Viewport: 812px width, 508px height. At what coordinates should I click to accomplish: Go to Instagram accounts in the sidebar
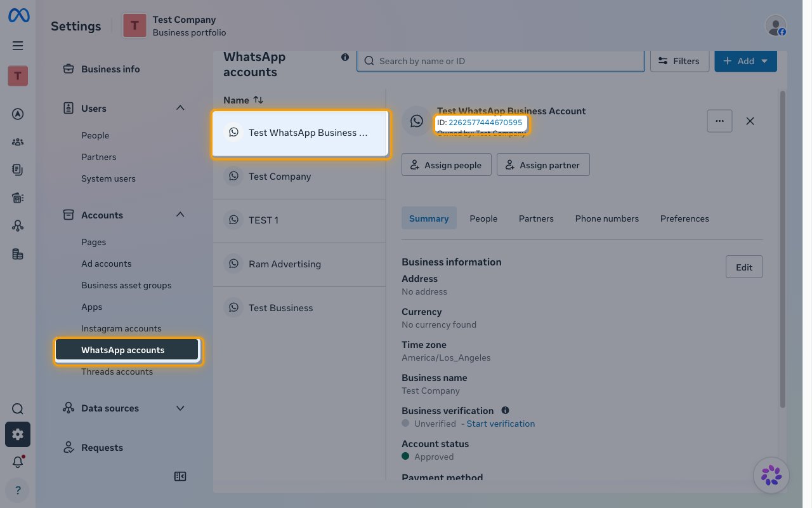[121, 328]
